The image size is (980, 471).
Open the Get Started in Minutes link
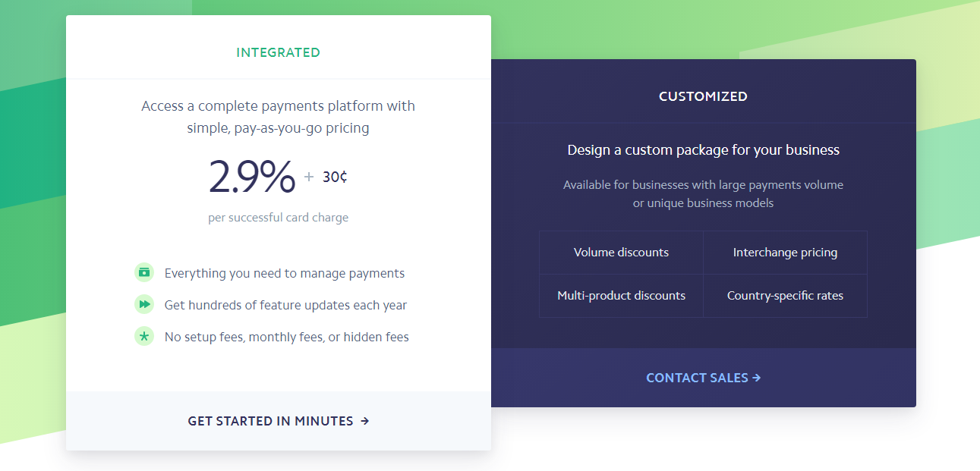(x=271, y=421)
